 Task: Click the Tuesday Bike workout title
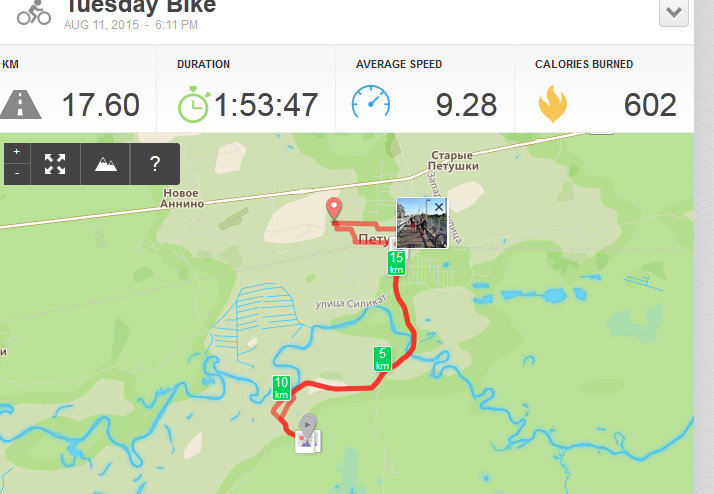tap(141, 7)
